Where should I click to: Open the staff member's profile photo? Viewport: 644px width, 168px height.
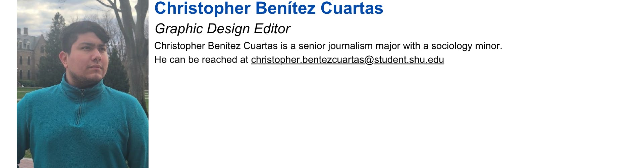83,84
